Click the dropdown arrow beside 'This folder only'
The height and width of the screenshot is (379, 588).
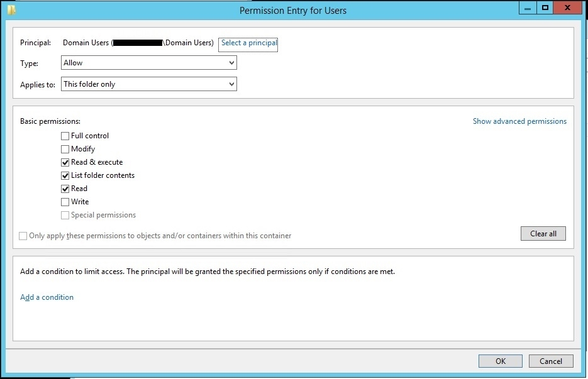pos(231,84)
